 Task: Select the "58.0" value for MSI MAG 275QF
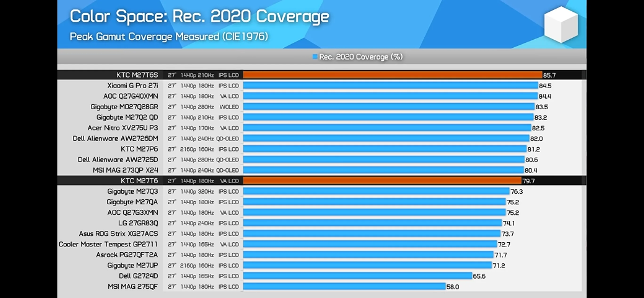453,287
